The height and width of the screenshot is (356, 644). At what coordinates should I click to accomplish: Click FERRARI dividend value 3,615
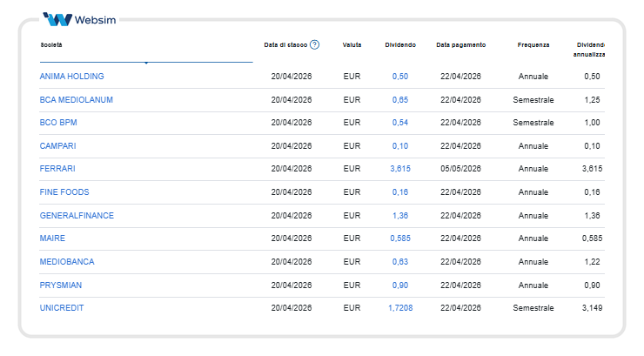[x=400, y=168]
